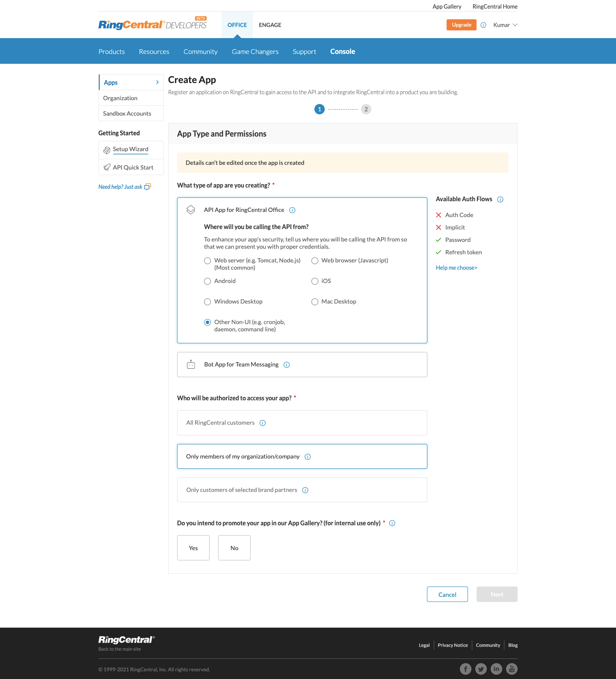Open Organization in the sidebar

coord(131,98)
